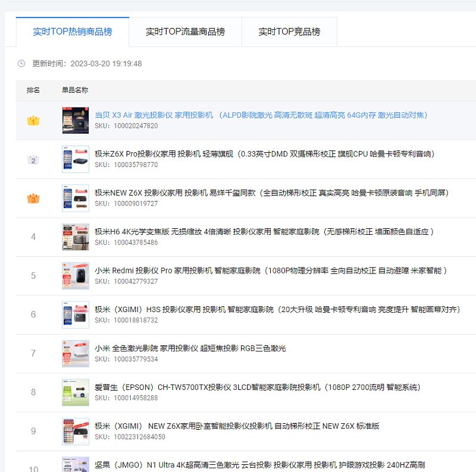Select the 实时TOP热销商品榜 tab

click(72, 32)
